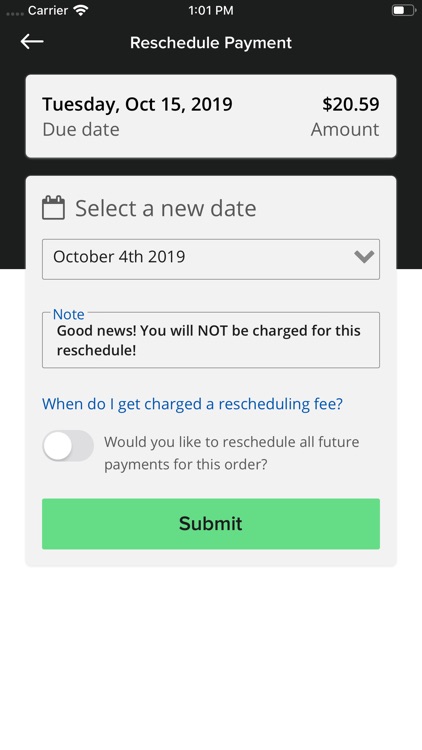The height and width of the screenshot is (750, 422).
Task: Tap the 1:01 PM clock
Action: point(211,11)
